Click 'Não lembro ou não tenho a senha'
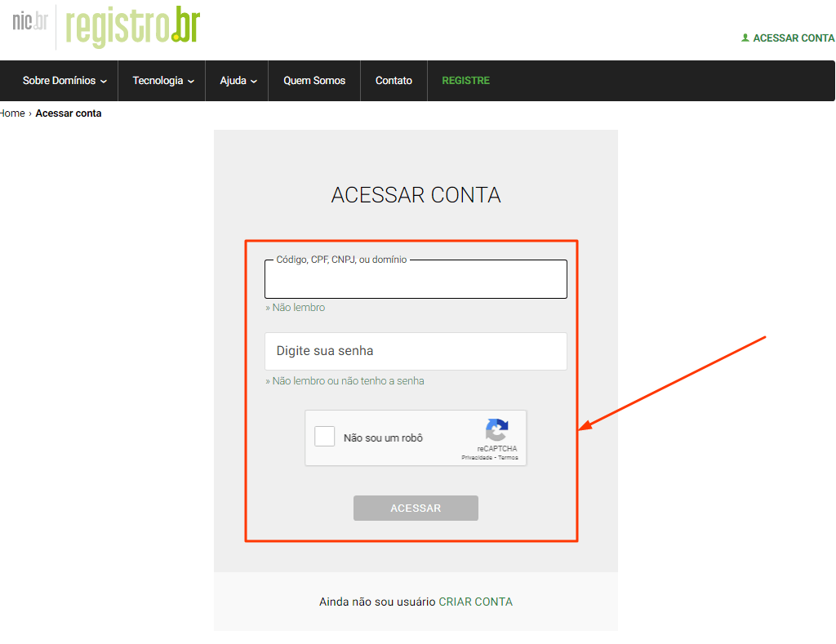Image resolution: width=836 pixels, height=644 pixels. (345, 380)
